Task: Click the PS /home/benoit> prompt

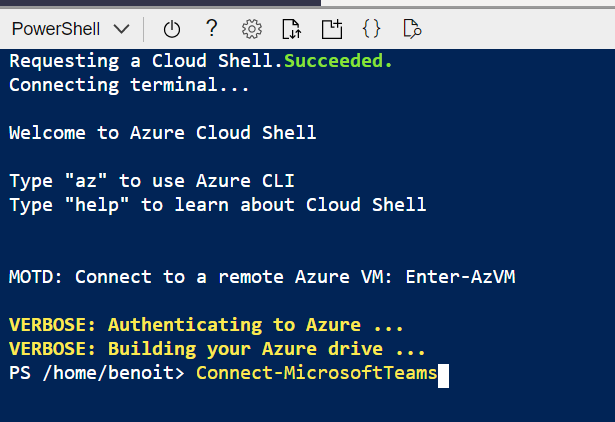Action: click(x=97, y=374)
